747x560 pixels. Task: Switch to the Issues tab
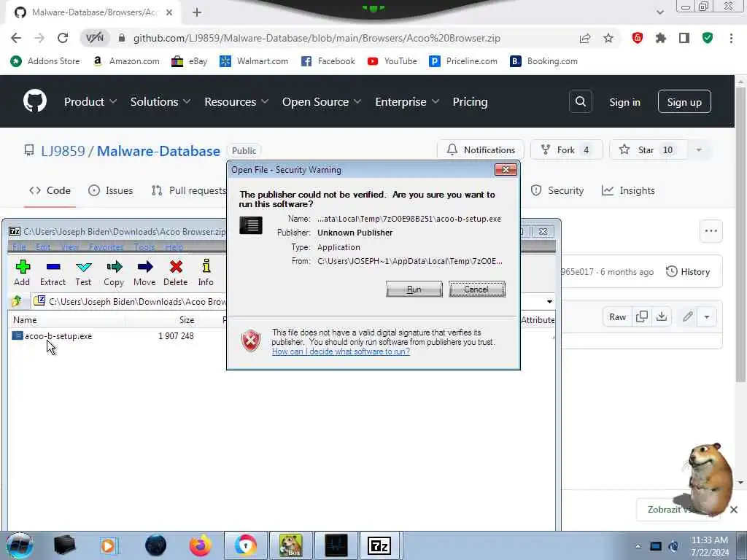tap(111, 190)
